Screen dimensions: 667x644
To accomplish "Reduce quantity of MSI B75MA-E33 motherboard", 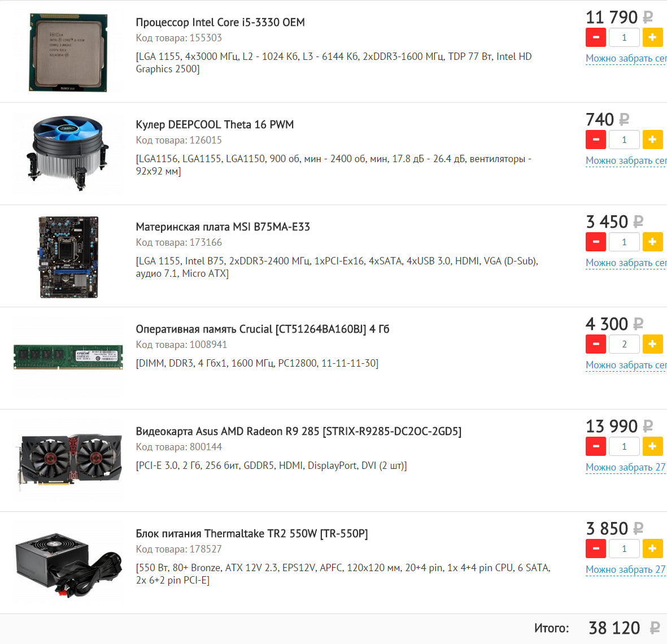I will pos(595,242).
